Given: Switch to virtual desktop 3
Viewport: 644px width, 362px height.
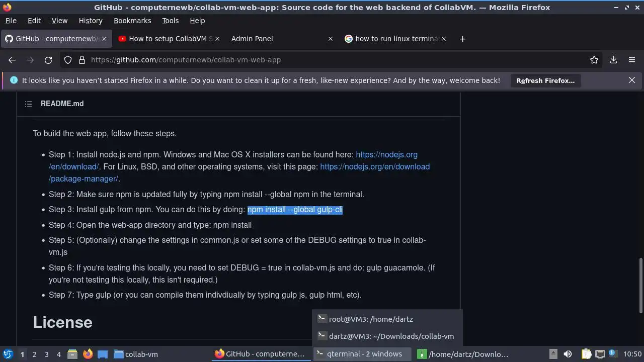Looking at the screenshot, I should tap(46, 354).
